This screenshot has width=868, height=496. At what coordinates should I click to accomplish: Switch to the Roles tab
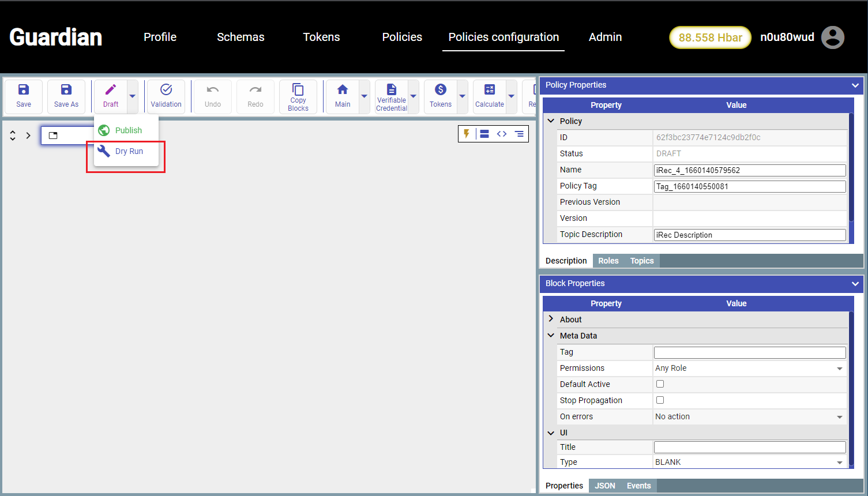pyautogui.click(x=608, y=261)
